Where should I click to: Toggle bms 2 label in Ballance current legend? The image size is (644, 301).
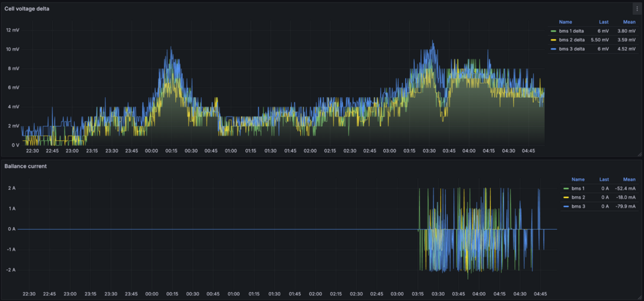pyautogui.click(x=578, y=197)
